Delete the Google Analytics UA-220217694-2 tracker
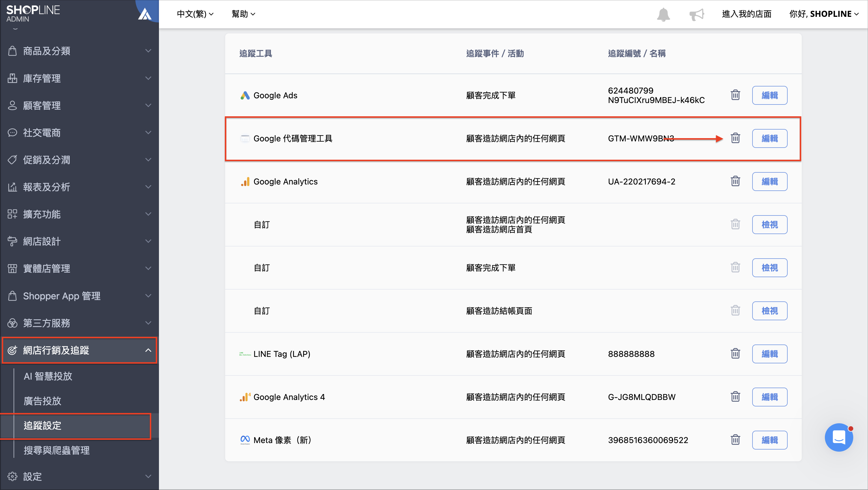Image resolution: width=868 pixels, height=490 pixels. pyautogui.click(x=735, y=181)
